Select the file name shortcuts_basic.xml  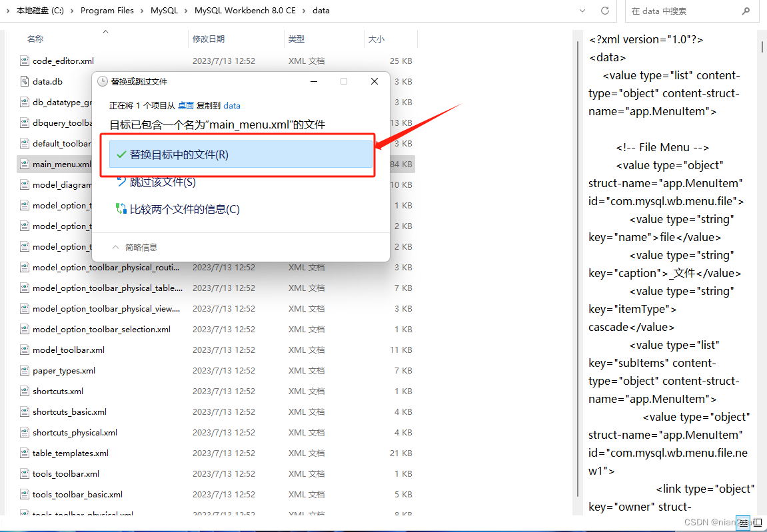(x=69, y=411)
